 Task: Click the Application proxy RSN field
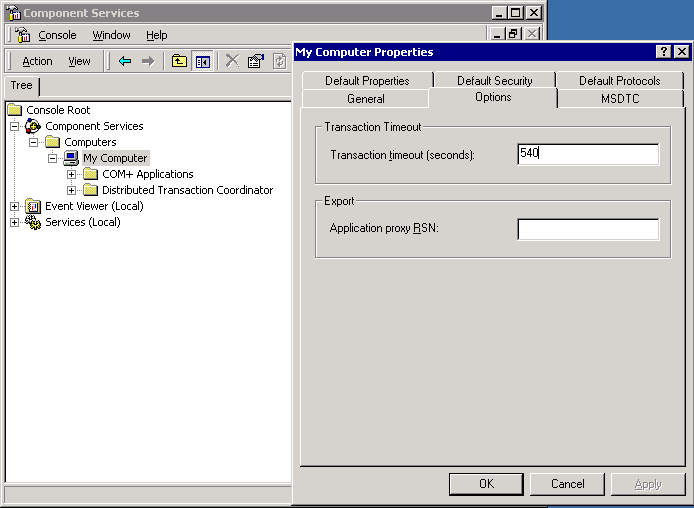click(x=588, y=229)
